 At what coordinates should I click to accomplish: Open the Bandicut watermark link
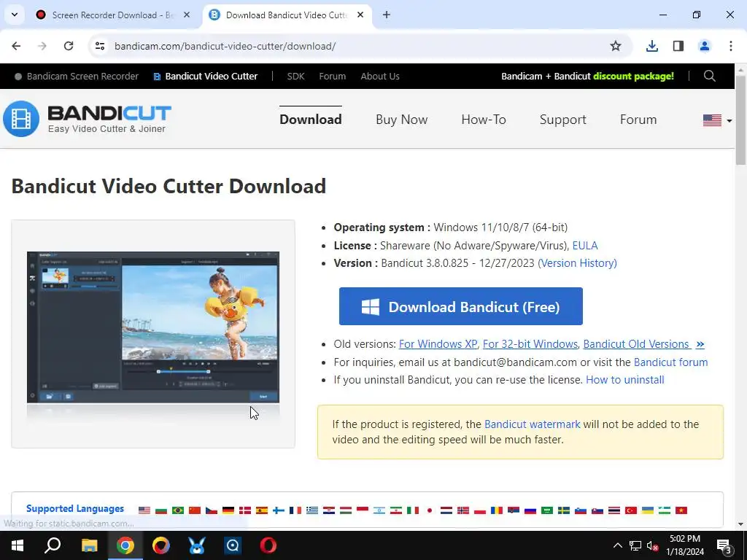tap(532, 424)
